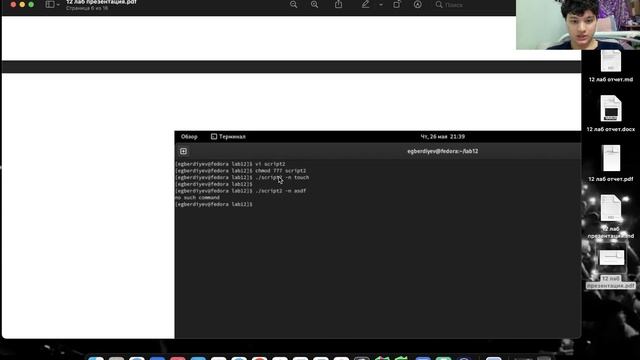This screenshot has height=360, width=640.
Task: Zoom out of the PDF page
Action: tap(293, 4)
